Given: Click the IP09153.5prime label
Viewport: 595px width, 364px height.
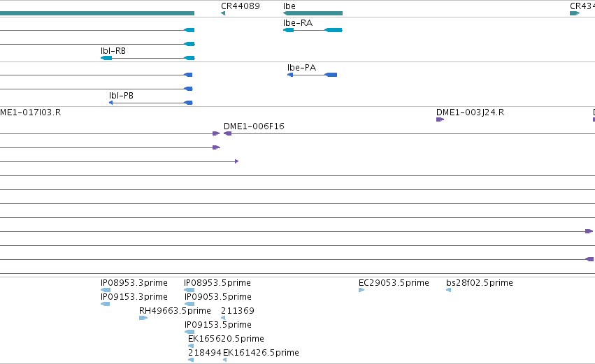Looking at the screenshot, I should (218, 325).
